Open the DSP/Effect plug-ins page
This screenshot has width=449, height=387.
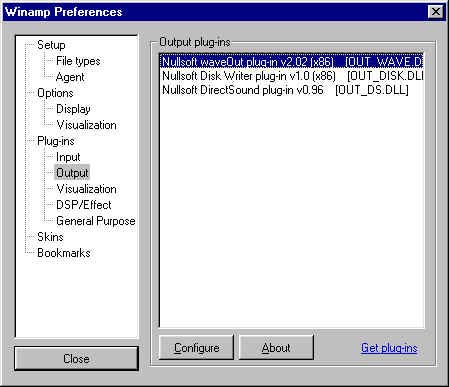point(84,205)
